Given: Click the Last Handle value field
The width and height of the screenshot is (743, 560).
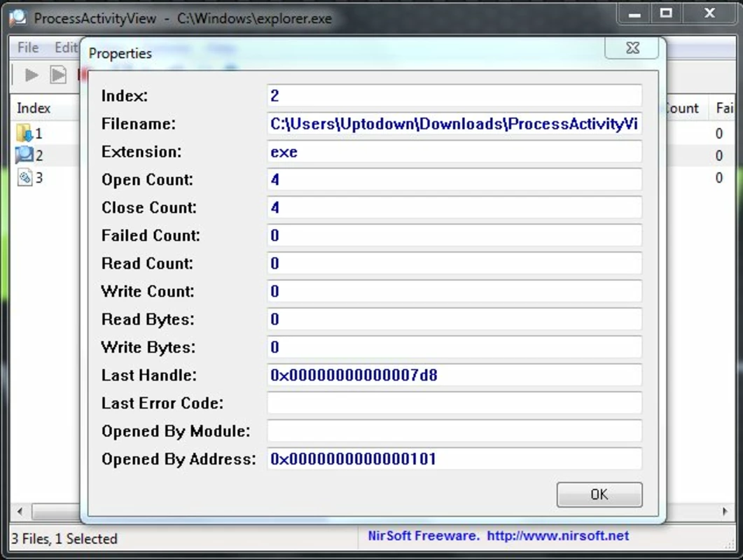Looking at the screenshot, I should (454, 375).
